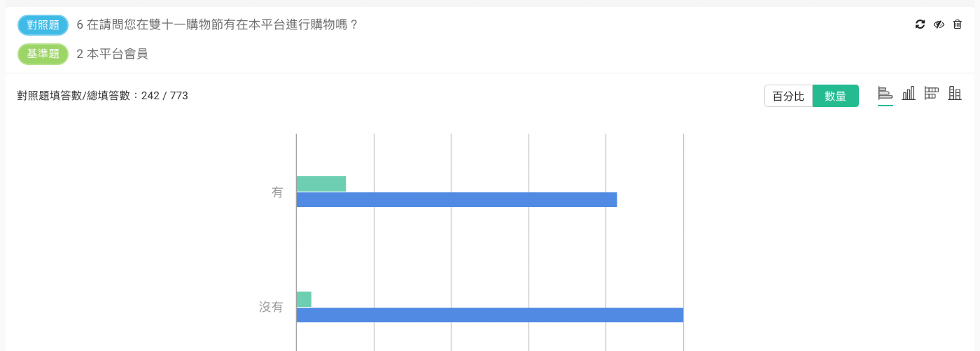Delete this comparison with trash icon
Viewport: 980px width, 351px height.
coord(958,24)
